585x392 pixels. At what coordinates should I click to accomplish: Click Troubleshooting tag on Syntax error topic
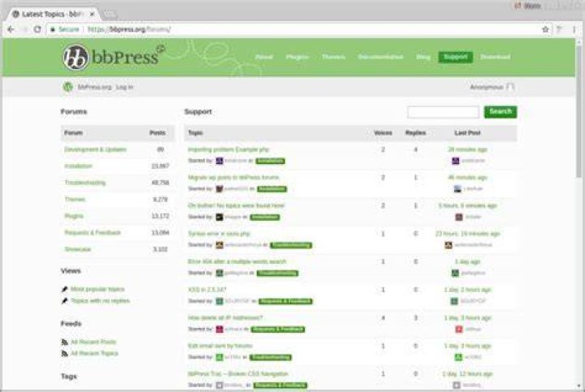291,245
